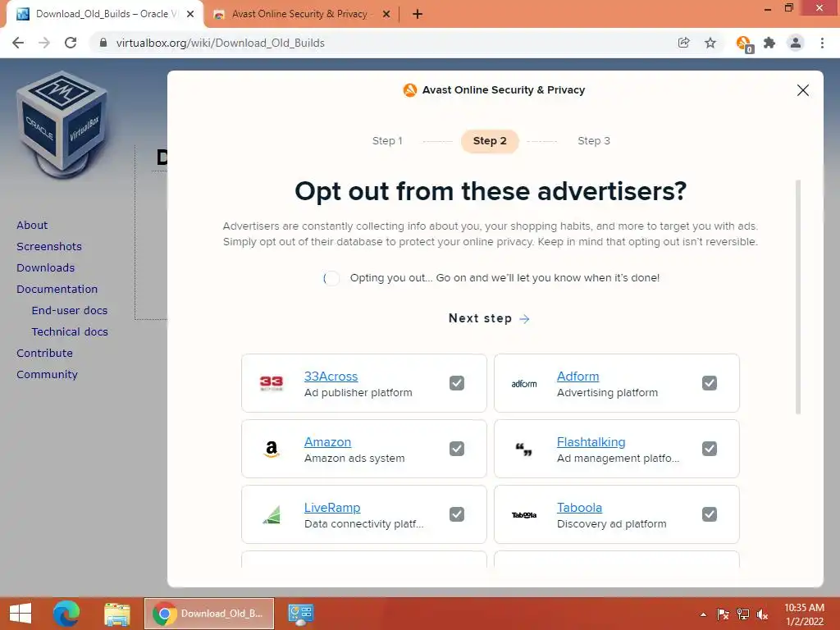Uncheck the Flashtalking checkbox
This screenshot has height=630, width=840.
coord(710,449)
